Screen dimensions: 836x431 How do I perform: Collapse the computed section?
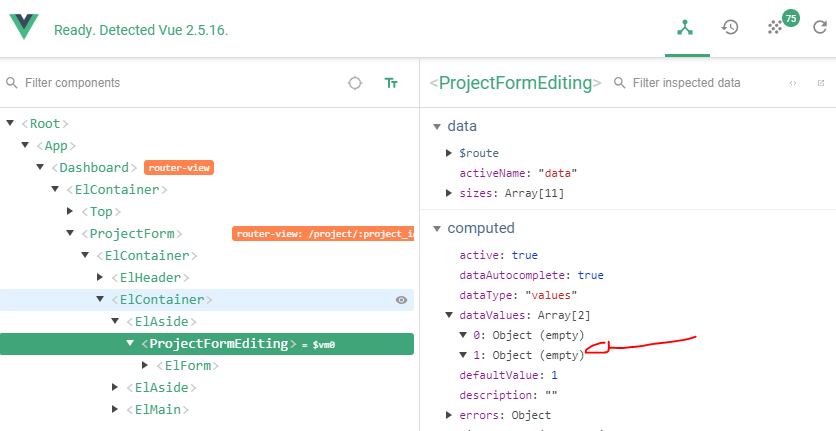pos(436,229)
